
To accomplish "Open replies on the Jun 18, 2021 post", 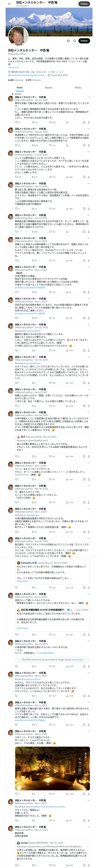I will [x=16, y=232].
